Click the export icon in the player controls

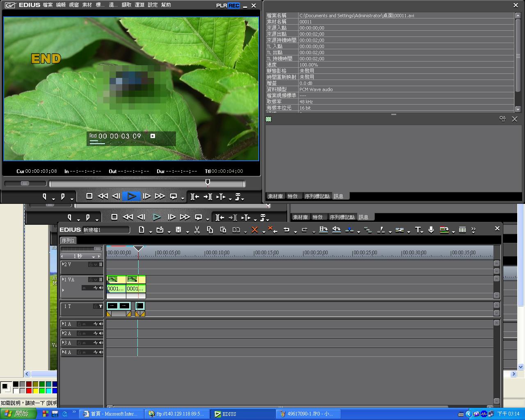pyautogui.click(x=238, y=196)
